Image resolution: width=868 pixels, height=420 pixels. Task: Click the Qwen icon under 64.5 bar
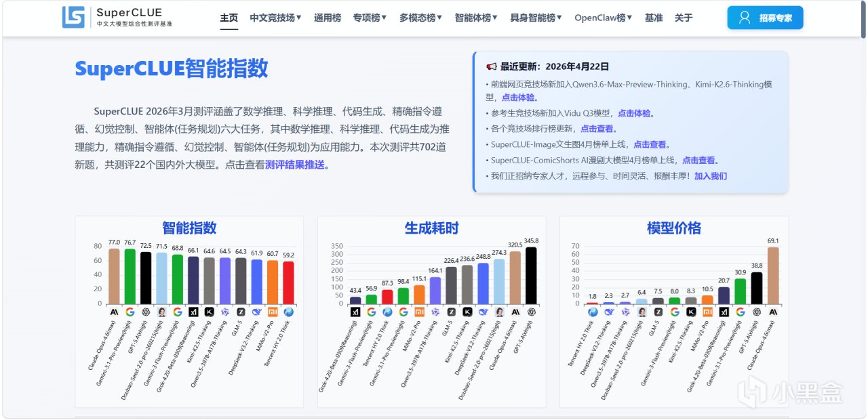point(224,312)
